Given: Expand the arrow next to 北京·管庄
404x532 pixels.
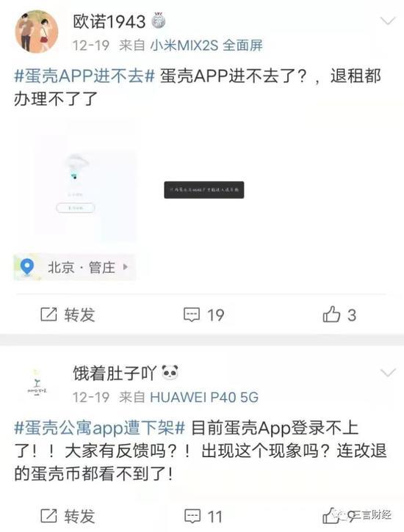Looking at the screenshot, I should [x=126, y=267].
